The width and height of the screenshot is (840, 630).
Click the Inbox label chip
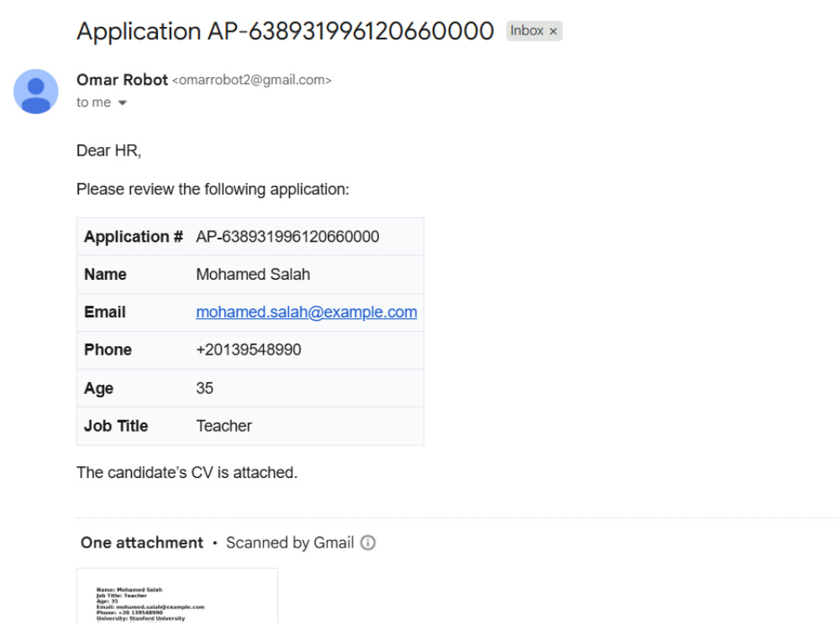534,31
